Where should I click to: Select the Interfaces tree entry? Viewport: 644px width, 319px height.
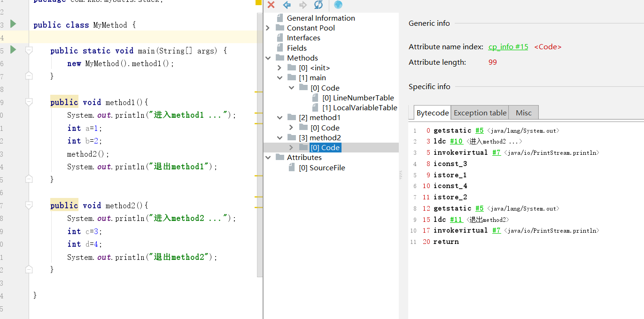click(x=303, y=38)
